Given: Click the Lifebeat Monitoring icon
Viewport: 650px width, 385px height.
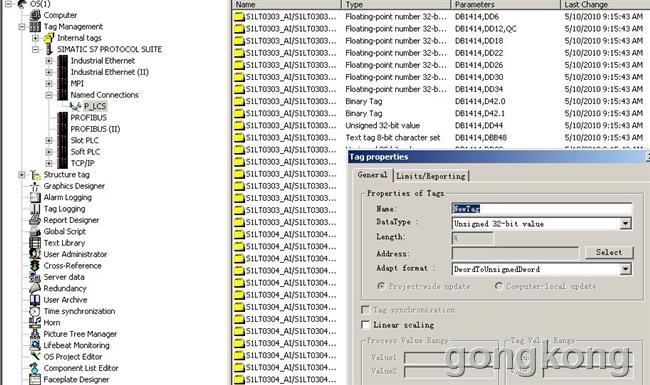Looking at the screenshot, I should click(35, 346).
